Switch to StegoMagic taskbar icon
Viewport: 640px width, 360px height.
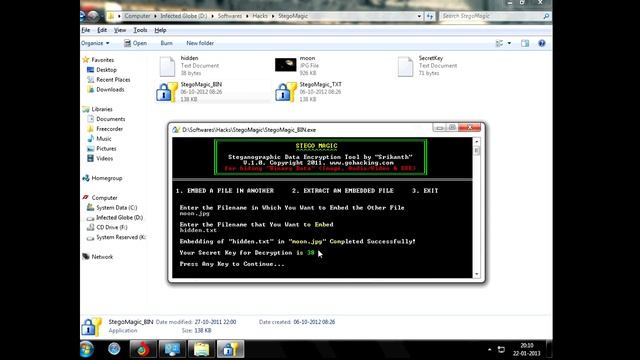point(230,349)
